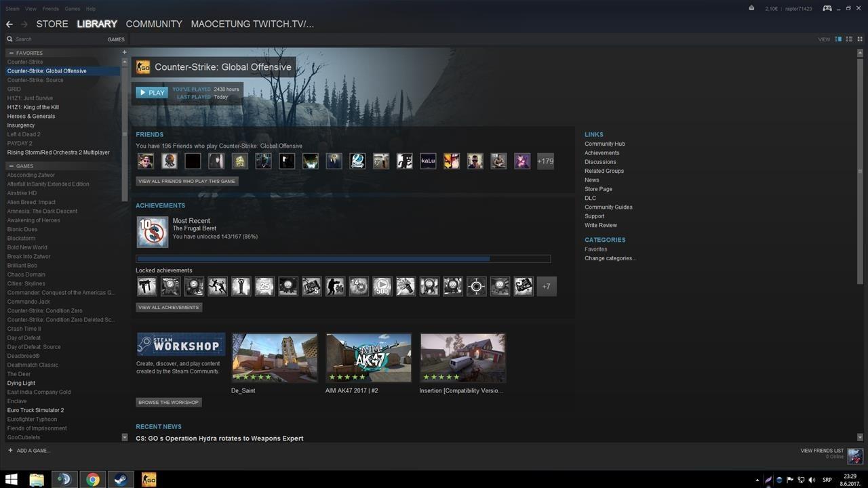
Task: Open the Operation Hydra news headline
Action: click(x=220, y=439)
